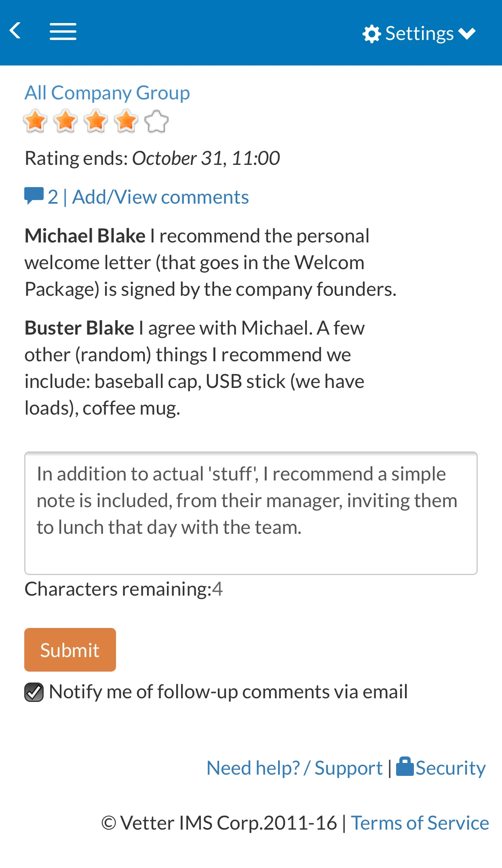Click the fourth orange star
The width and height of the screenshot is (502, 868).
(127, 121)
